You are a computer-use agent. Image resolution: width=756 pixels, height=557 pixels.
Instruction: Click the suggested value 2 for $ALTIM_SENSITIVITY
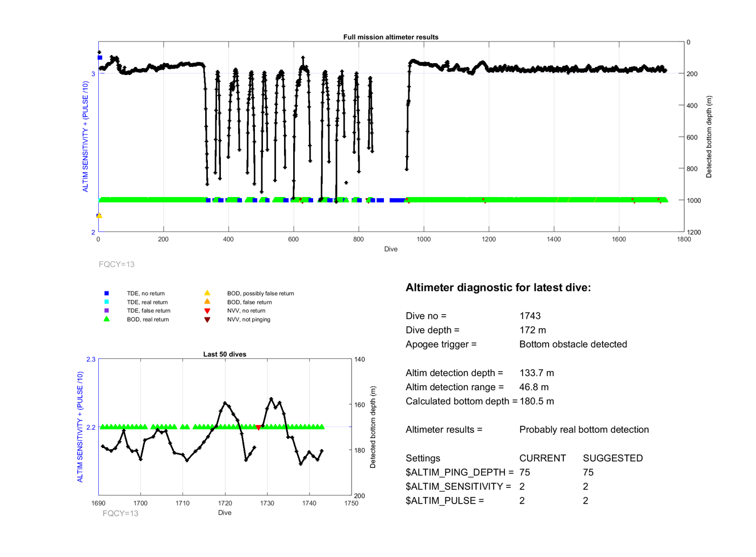click(585, 486)
